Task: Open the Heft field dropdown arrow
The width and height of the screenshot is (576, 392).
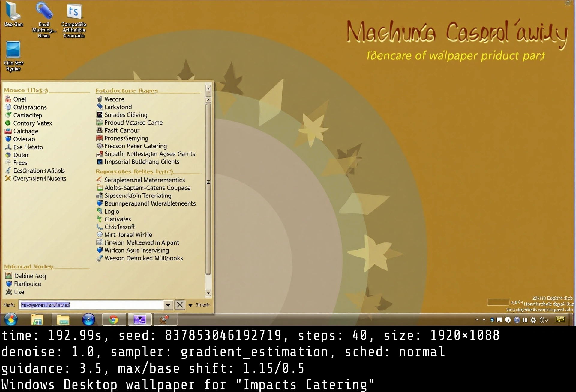Action: pyautogui.click(x=168, y=305)
